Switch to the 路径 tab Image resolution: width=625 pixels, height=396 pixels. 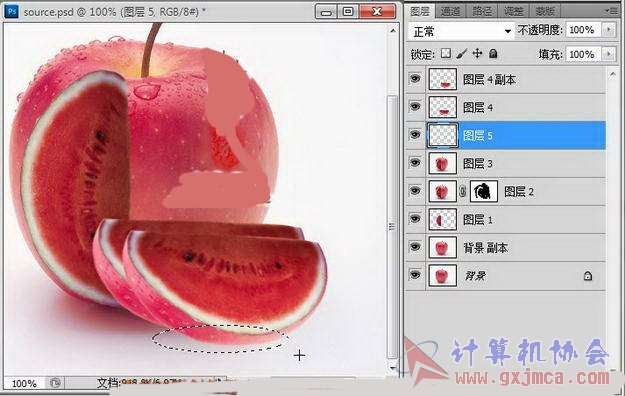(482, 11)
